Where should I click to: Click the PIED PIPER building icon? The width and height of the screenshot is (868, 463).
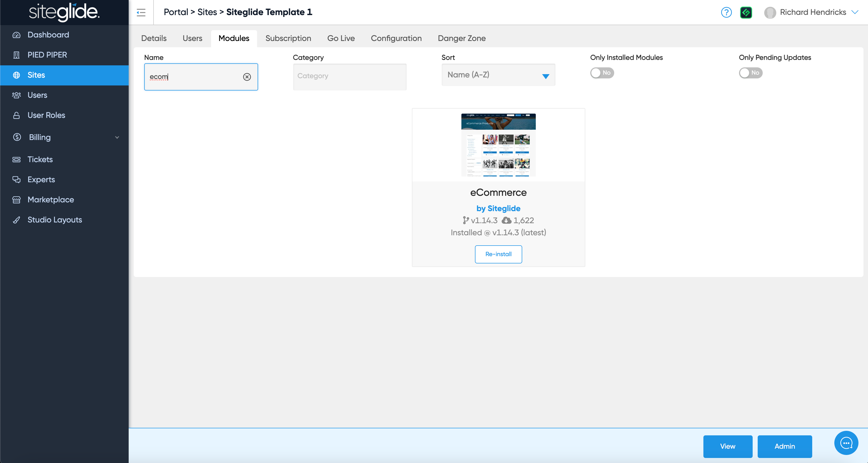click(x=17, y=55)
